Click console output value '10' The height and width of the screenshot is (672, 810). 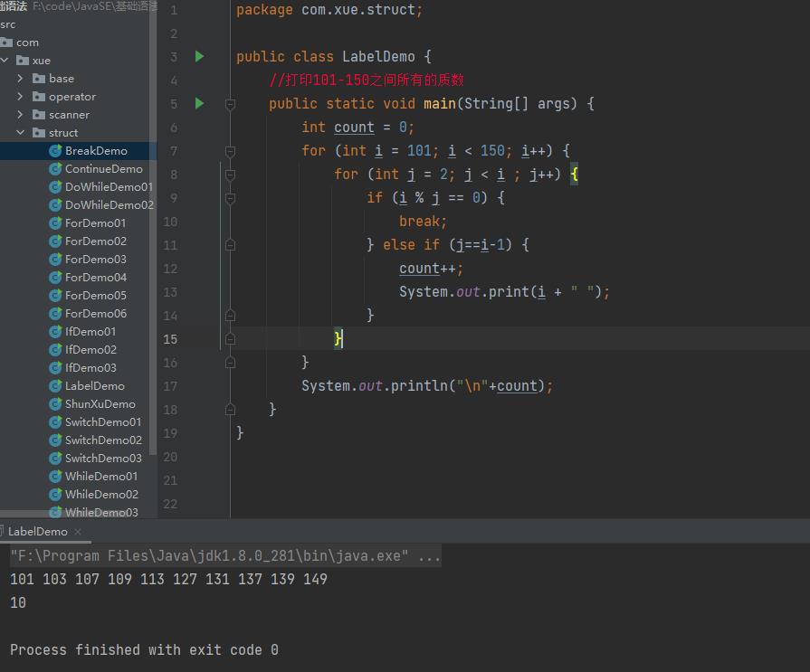[18, 602]
